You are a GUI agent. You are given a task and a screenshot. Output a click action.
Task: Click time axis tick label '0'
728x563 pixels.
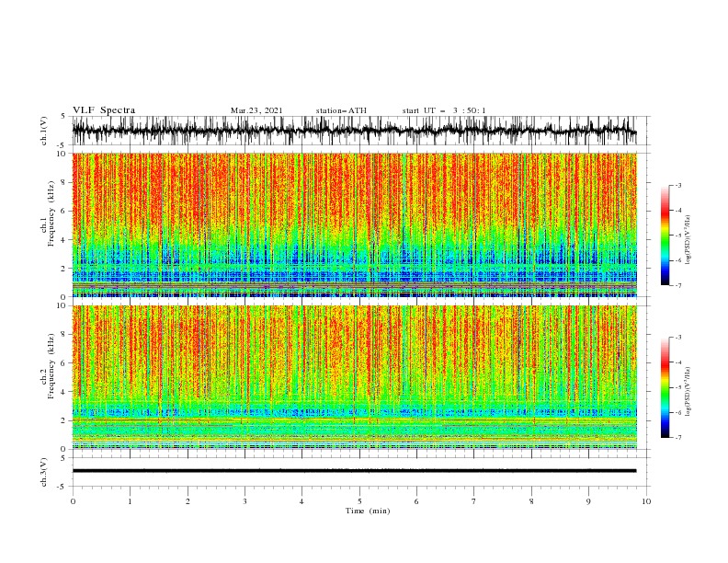[x=73, y=501]
